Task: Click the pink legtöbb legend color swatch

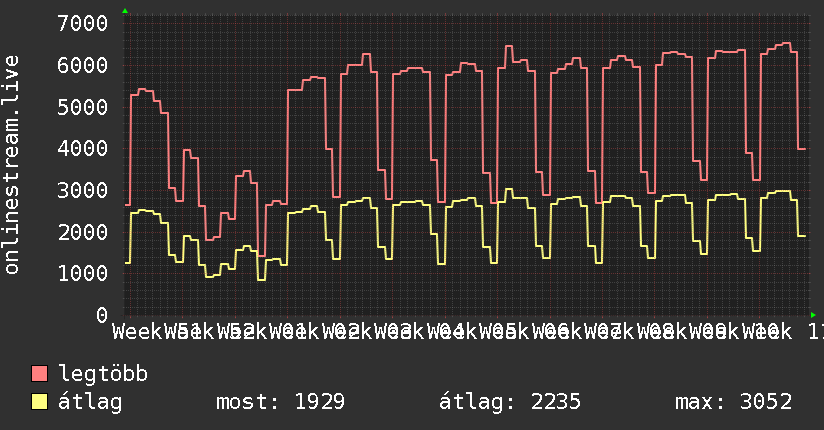Action: (x=39, y=374)
